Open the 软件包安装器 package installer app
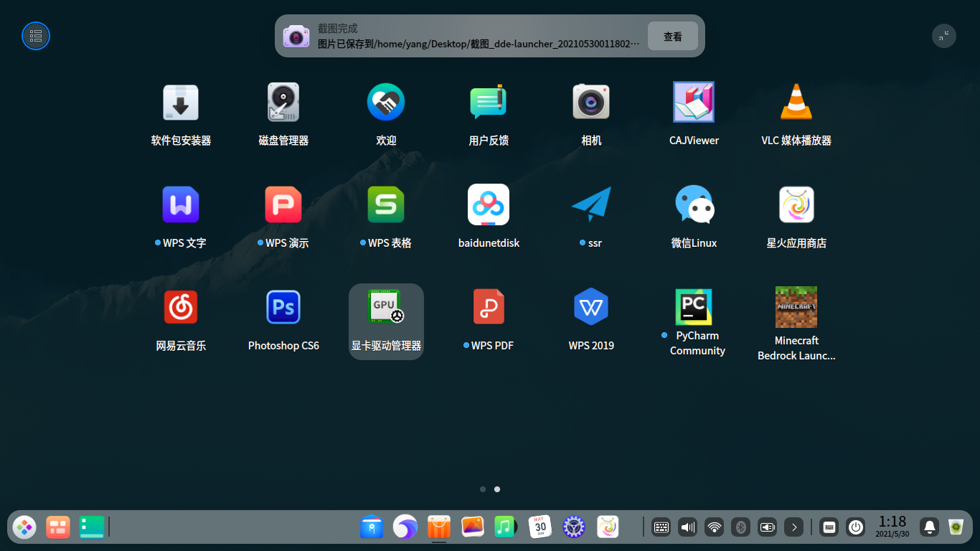 tap(181, 102)
